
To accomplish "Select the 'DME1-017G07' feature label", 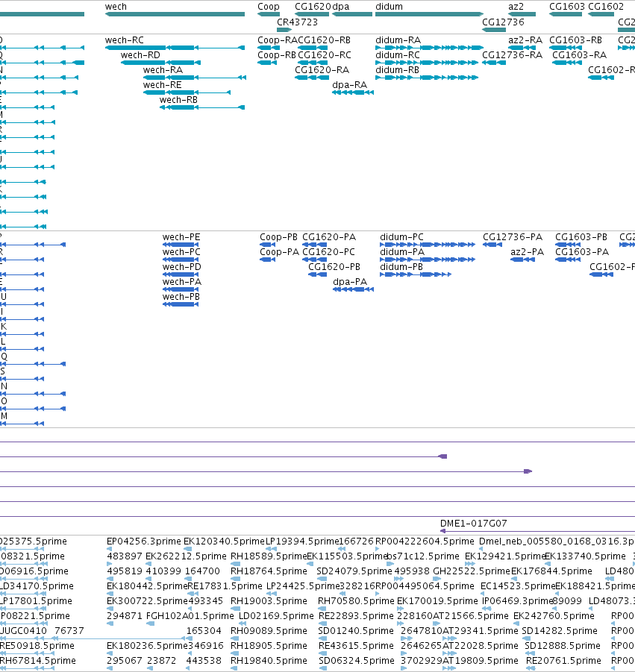I will pyautogui.click(x=473, y=524).
